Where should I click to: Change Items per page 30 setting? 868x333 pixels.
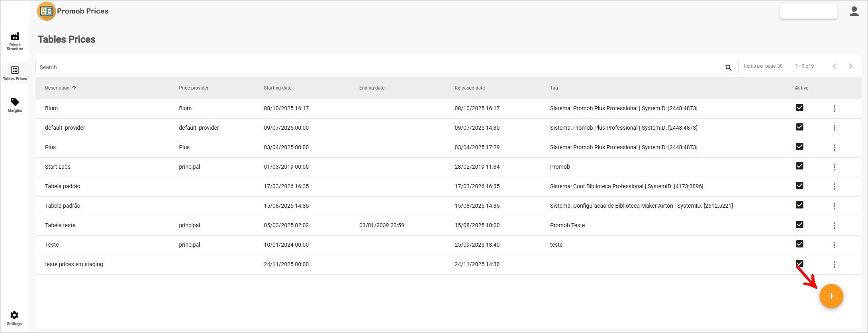pos(763,66)
